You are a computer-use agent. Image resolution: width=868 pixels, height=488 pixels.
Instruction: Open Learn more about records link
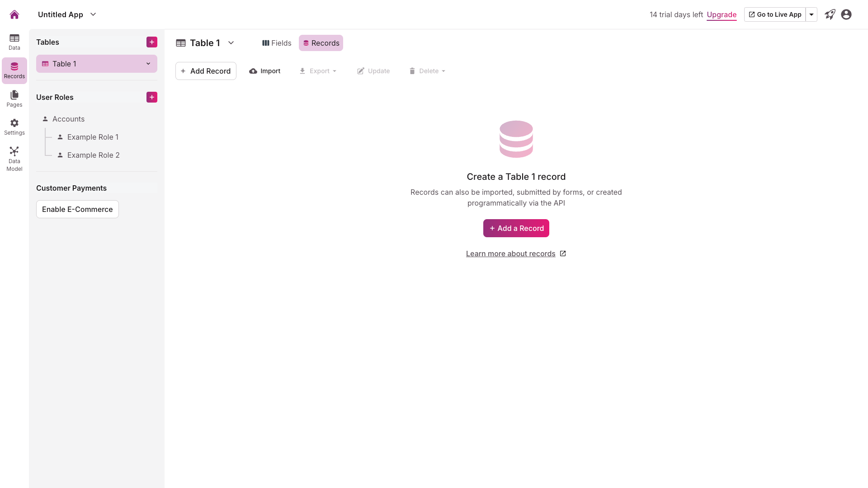511,253
